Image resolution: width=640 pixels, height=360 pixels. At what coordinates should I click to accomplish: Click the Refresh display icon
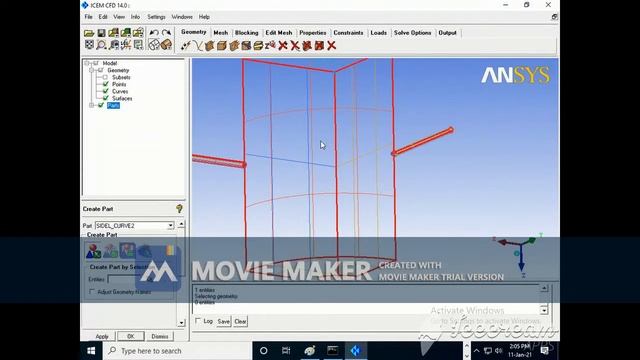(x=138, y=45)
